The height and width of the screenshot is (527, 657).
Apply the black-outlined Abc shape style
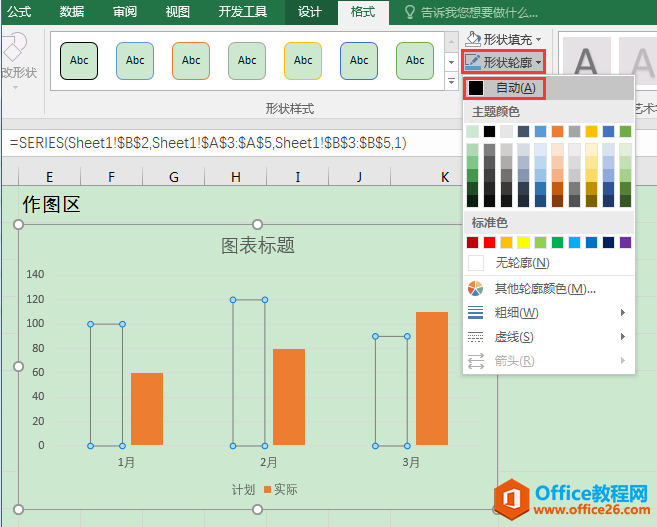tap(79, 61)
